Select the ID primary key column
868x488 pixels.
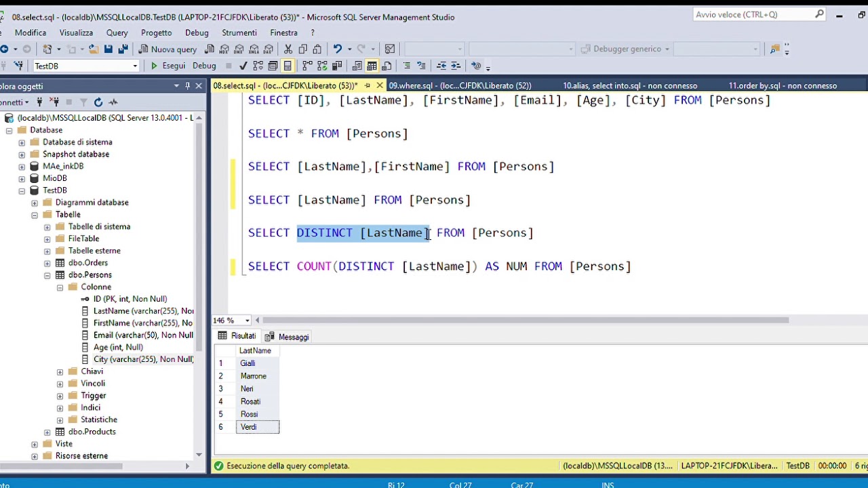(x=124, y=299)
